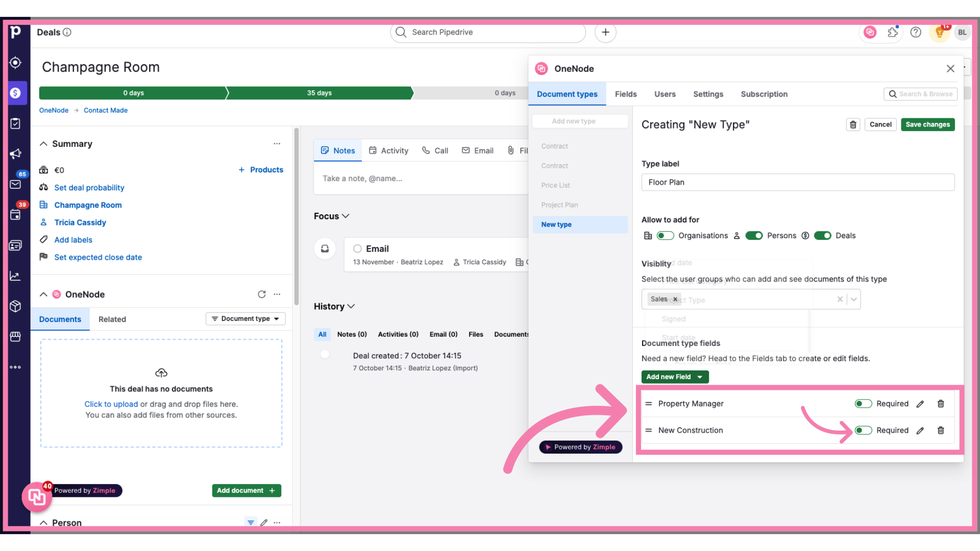
Task: Delete the New Construction field
Action: [941, 430]
